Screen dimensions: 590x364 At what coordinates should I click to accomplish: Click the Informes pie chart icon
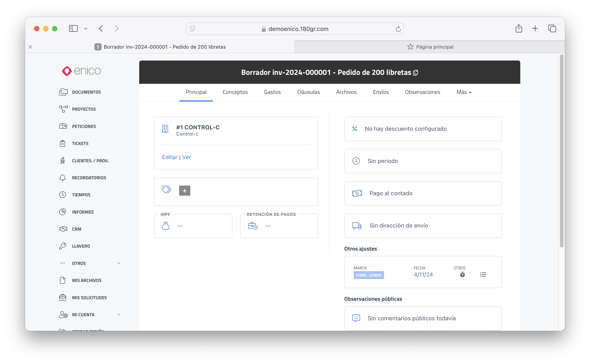(x=63, y=212)
